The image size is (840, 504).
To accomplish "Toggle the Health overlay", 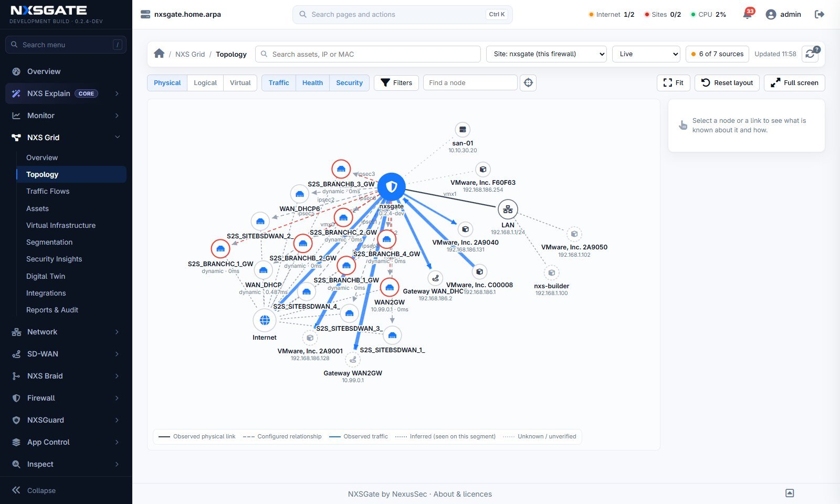I will (312, 83).
